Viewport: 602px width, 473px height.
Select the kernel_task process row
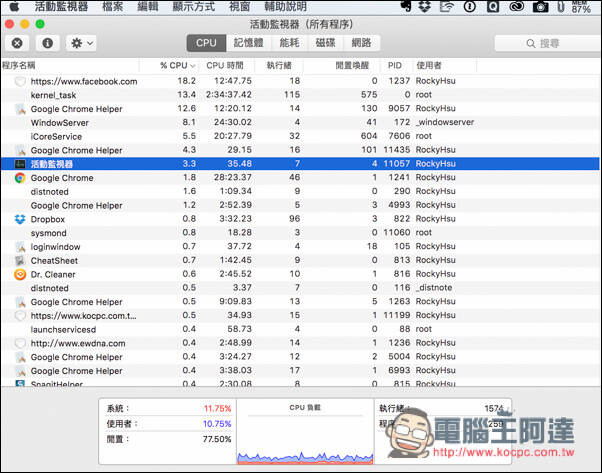tap(300, 95)
